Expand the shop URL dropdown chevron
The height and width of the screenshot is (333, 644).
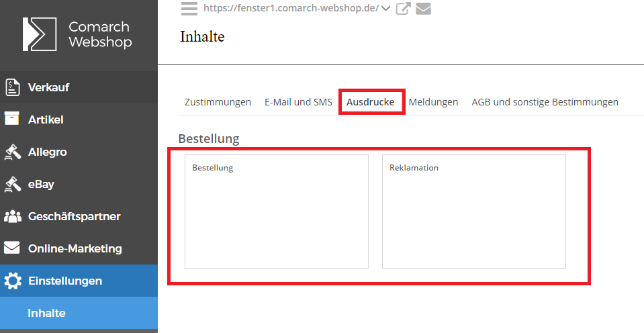385,9
